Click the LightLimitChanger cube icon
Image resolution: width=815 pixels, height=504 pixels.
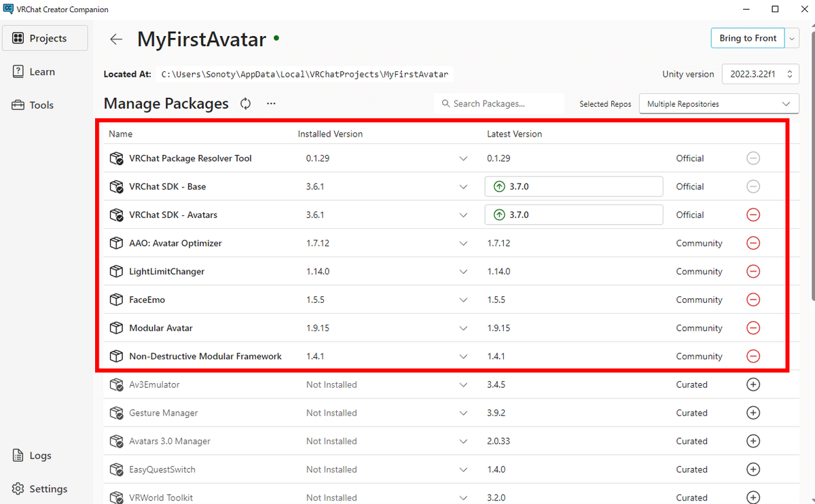point(116,272)
